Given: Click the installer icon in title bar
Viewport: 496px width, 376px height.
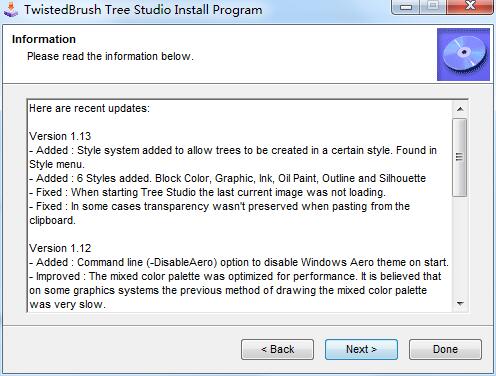Looking at the screenshot, I should pos(11,9).
